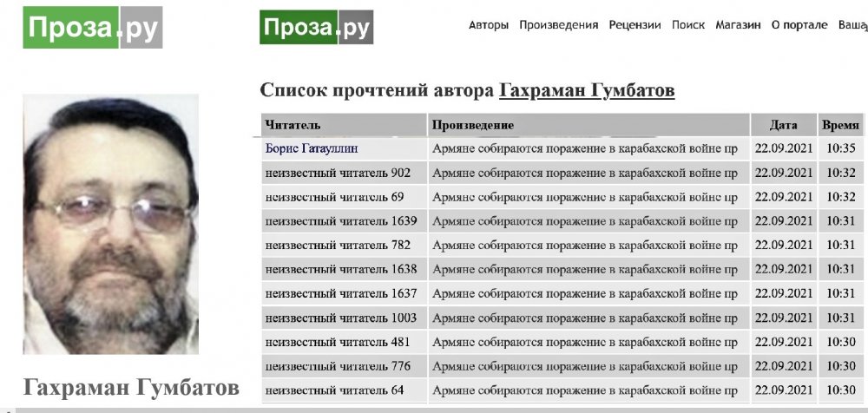
Task: Click work title in Борис Гатауллин row
Action: 584,148
